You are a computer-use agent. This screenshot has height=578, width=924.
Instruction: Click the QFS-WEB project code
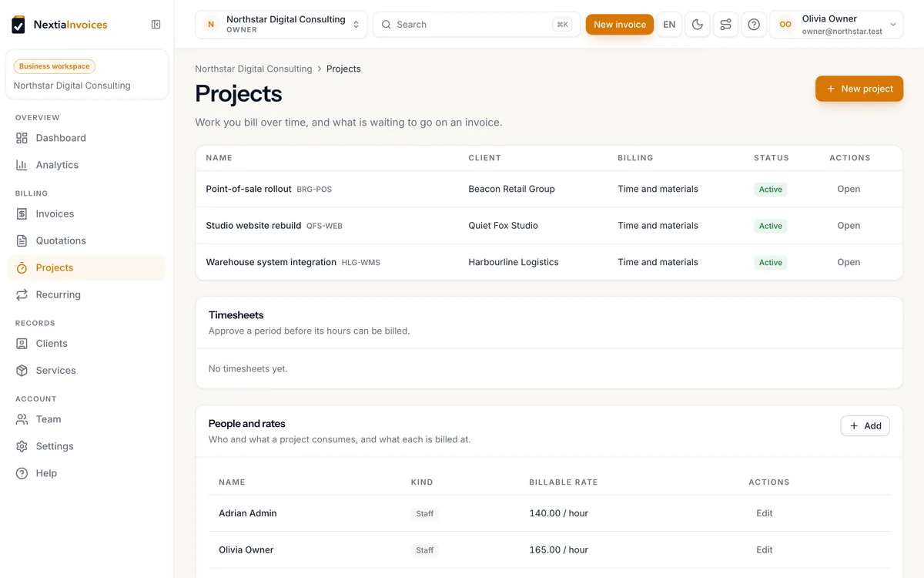[324, 227]
